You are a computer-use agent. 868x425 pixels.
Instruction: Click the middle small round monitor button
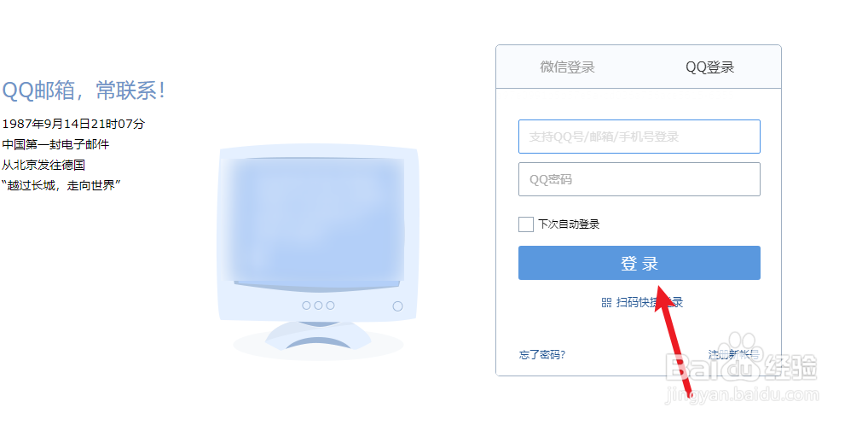point(318,306)
